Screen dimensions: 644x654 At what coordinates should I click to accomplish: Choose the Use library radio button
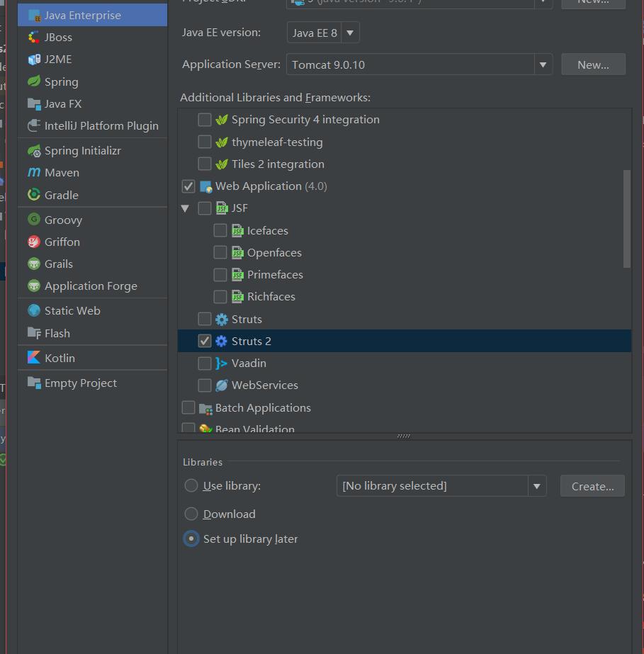point(191,485)
